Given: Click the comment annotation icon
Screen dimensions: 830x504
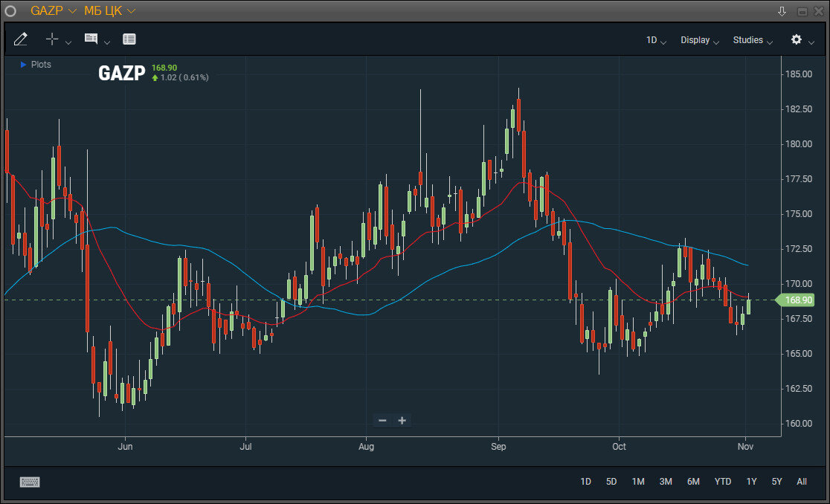Looking at the screenshot, I should 91,39.
